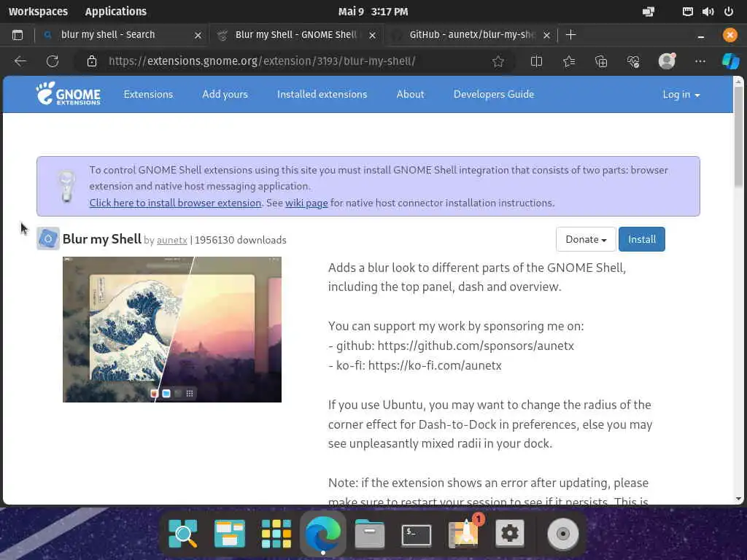Open the applications grid dock icon
Image resolution: width=747 pixels, height=560 pixels.
point(276,533)
